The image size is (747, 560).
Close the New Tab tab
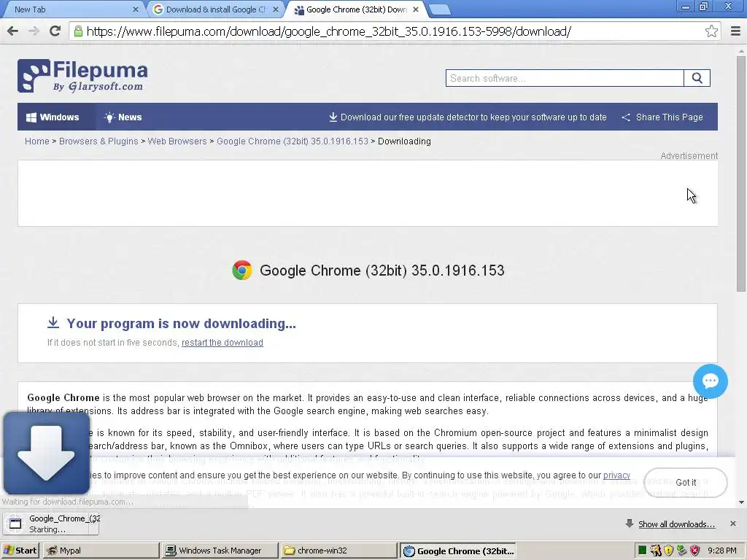click(x=135, y=9)
